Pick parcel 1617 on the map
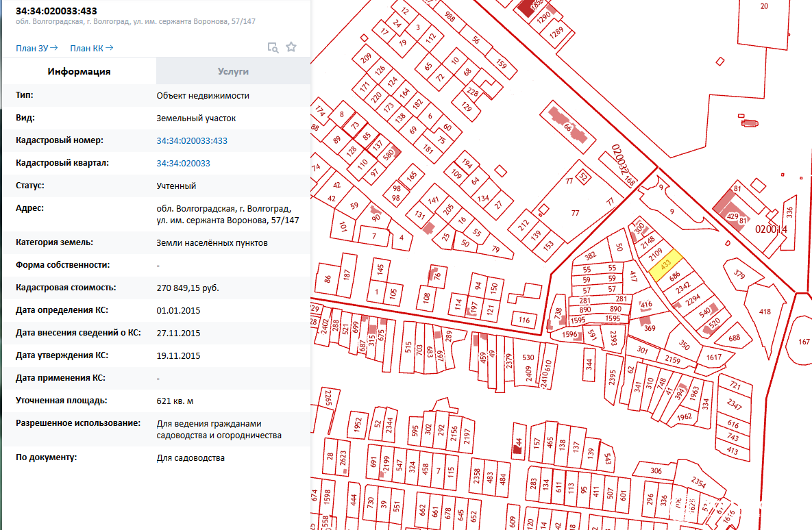This screenshot has height=530, width=812. 713,357
